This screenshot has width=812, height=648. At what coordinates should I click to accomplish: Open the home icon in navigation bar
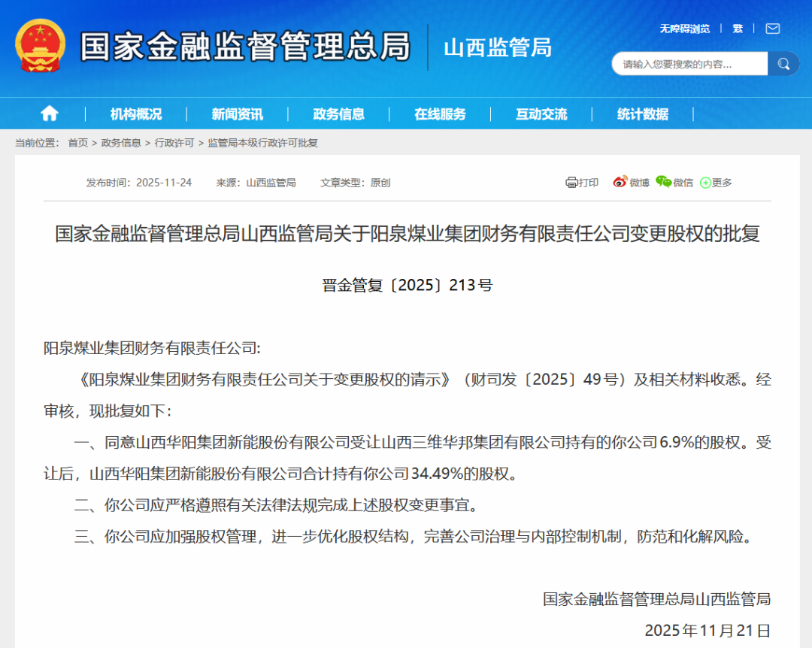(50, 114)
